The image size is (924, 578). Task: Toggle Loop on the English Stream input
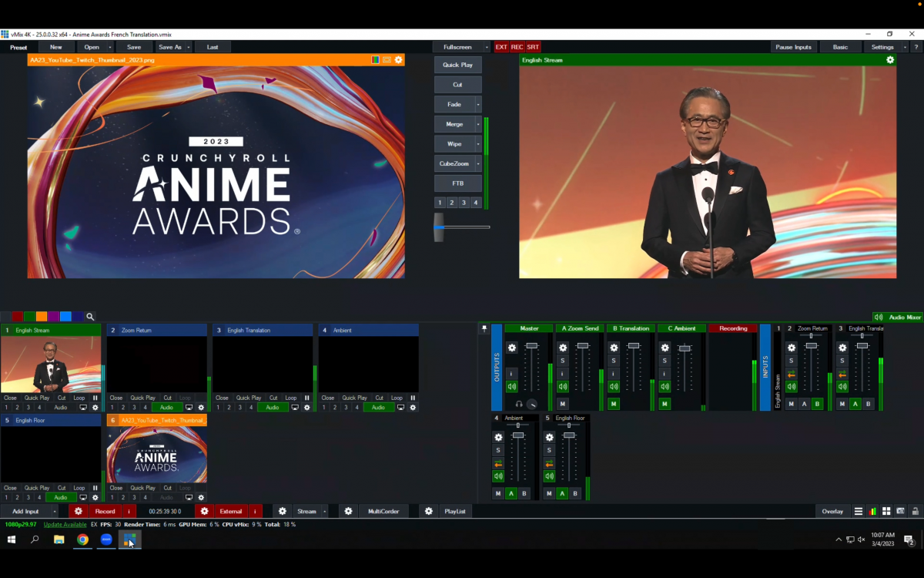coord(79,398)
